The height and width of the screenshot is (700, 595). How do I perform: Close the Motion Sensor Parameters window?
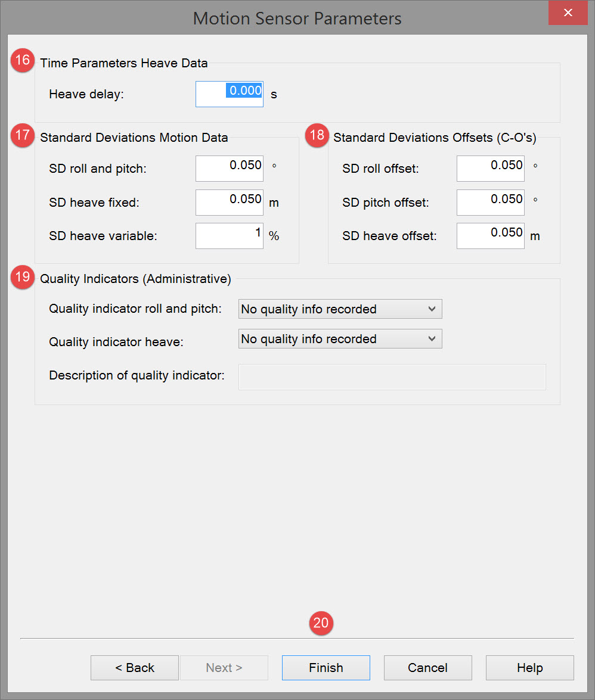click(x=568, y=13)
